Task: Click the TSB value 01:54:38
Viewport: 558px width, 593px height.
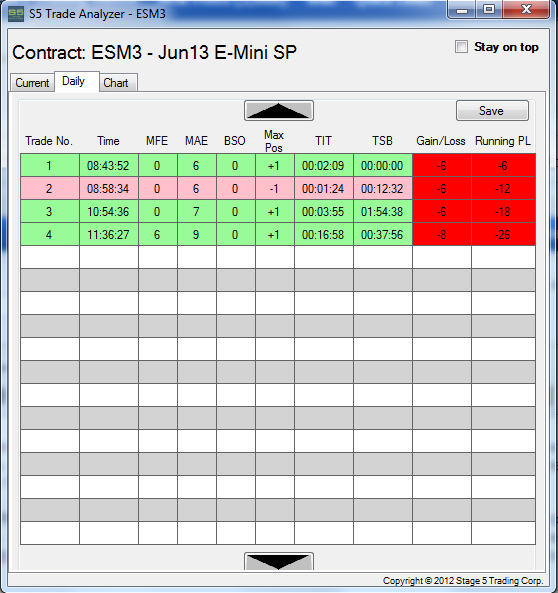Action: click(x=383, y=211)
